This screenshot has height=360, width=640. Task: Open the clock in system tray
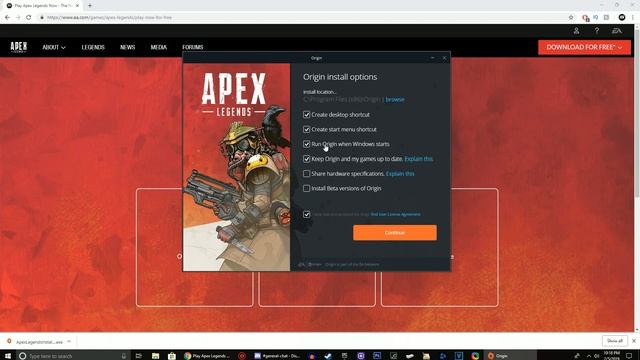pyautogui.click(x=611, y=356)
